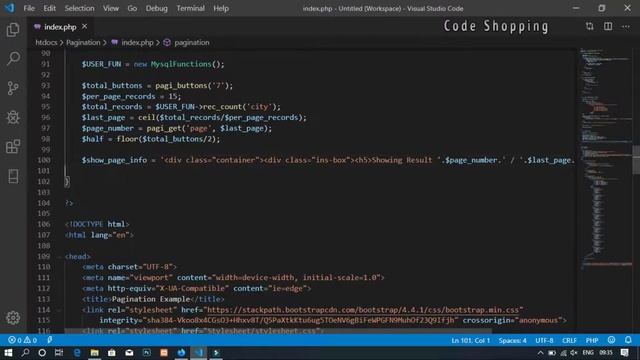Click the code minimap overview
The height and width of the screenshot is (360, 640).
pos(606,159)
